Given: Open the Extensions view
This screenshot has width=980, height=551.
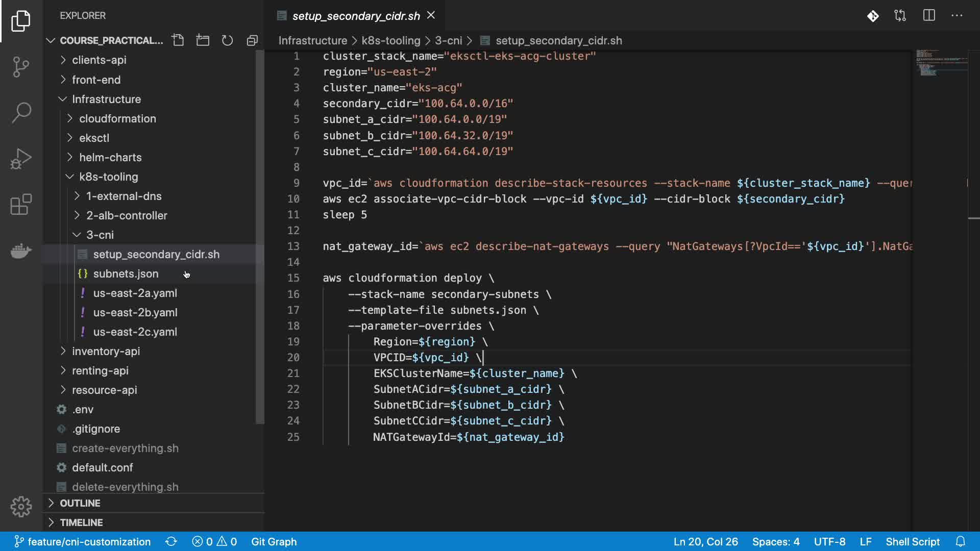Looking at the screenshot, I should click(x=21, y=205).
